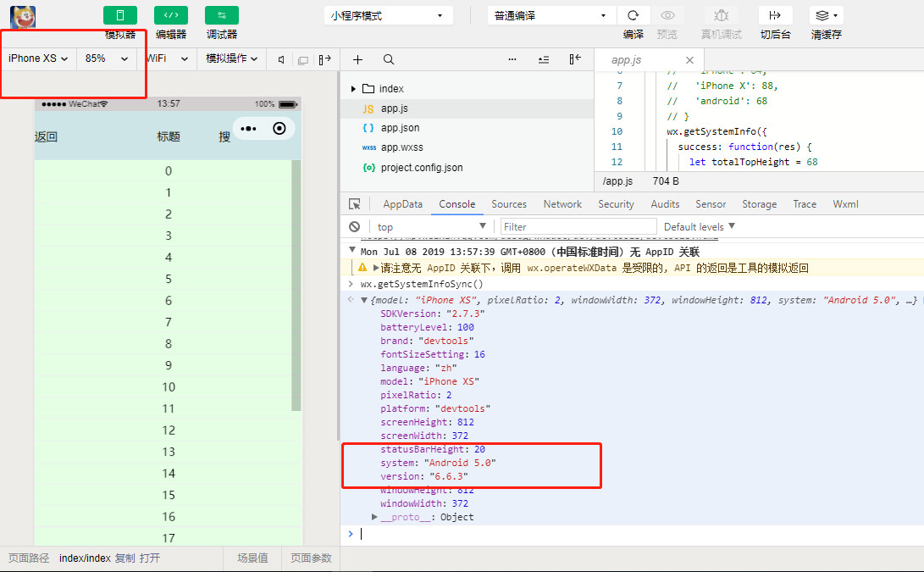Open the iPhone XS device dropdown
Screen dimensions: 924x572
38,58
